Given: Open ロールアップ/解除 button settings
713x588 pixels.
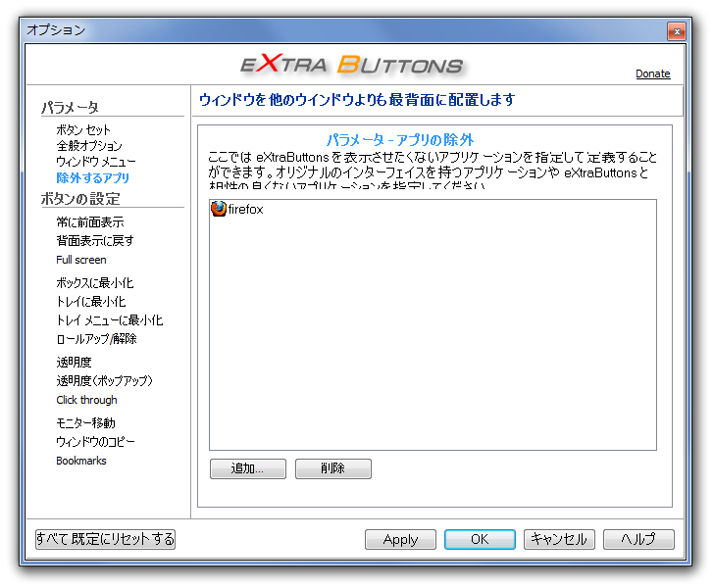Looking at the screenshot, I should [96, 338].
